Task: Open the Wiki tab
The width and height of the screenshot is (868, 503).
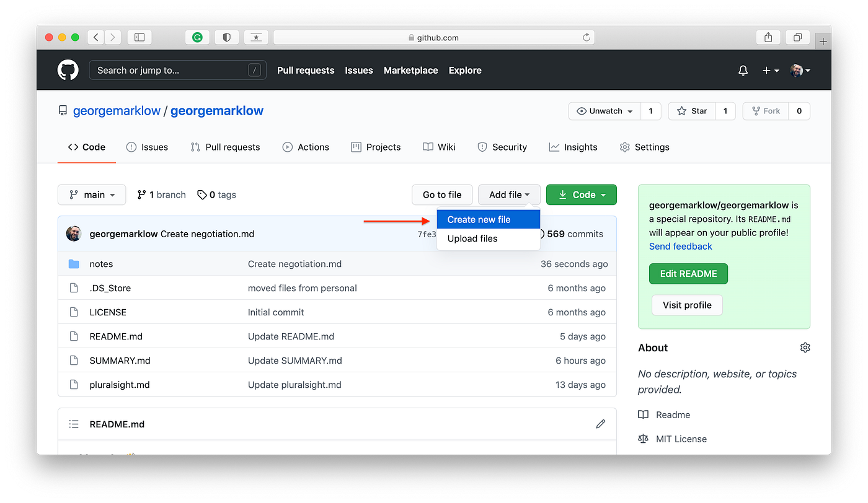Action: click(x=439, y=147)
